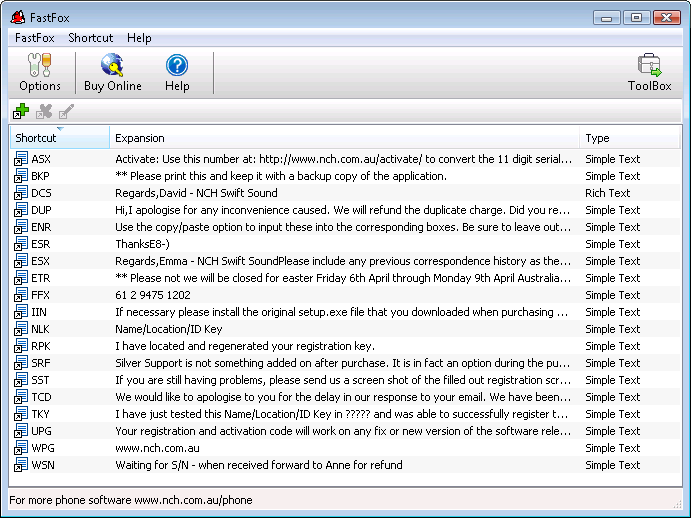Image resolution: width=691 pixels, height=518 pixels.
Task: Open the ToolBox button
Action: pyautogui.click(x=649, y=72)
